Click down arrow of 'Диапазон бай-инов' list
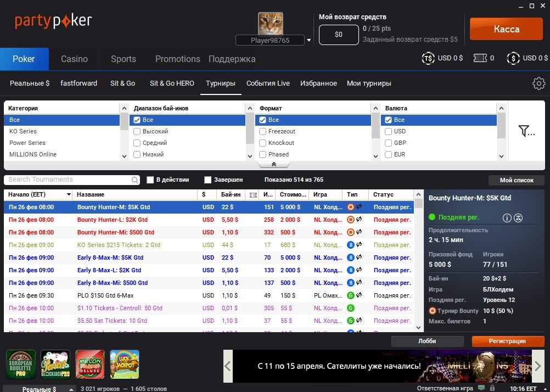 [250, 156]
